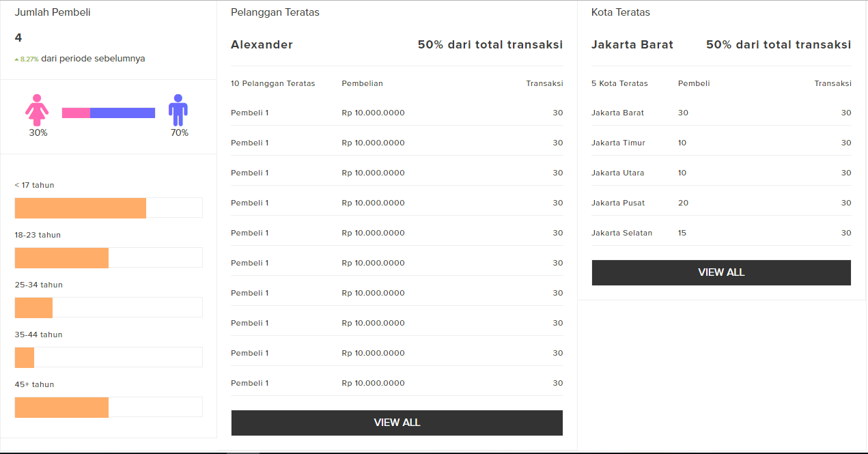Open View All under Kota Teratas
868x454 pixels.
pos(721,272)
